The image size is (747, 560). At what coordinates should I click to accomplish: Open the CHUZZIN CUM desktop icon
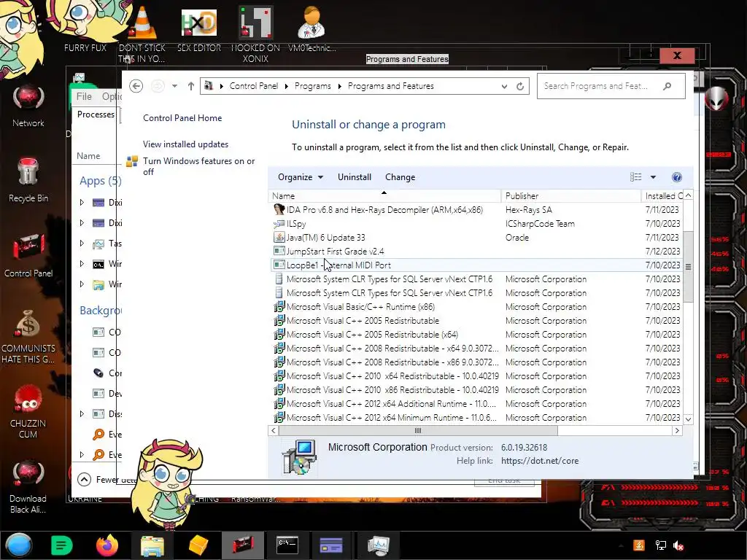28,399
